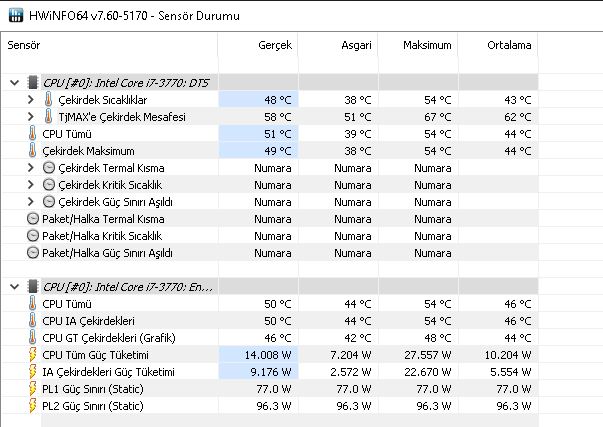Click the thermometer icon next to Çekirdek Maksimum

pos(32,150)
